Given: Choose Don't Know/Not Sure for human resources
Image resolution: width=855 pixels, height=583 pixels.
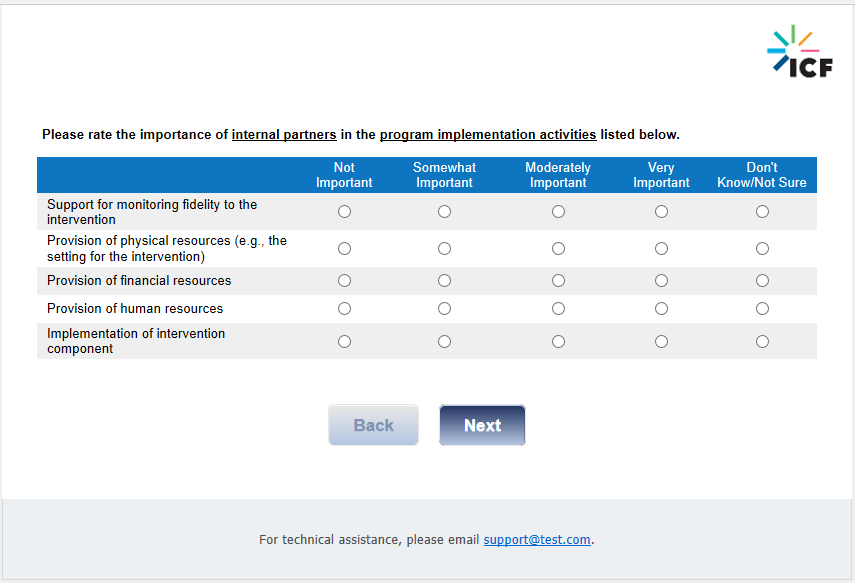Looking at the screenshot, I should coord(762,309).
